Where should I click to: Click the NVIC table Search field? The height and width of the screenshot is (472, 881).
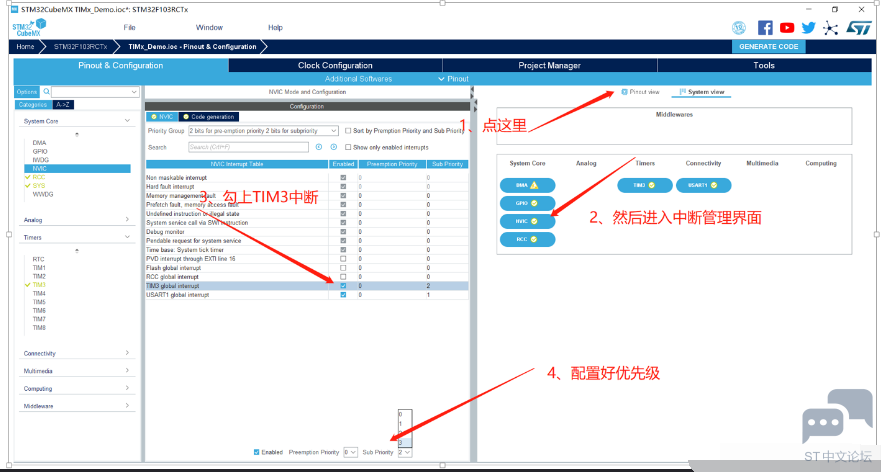[248, 147]
